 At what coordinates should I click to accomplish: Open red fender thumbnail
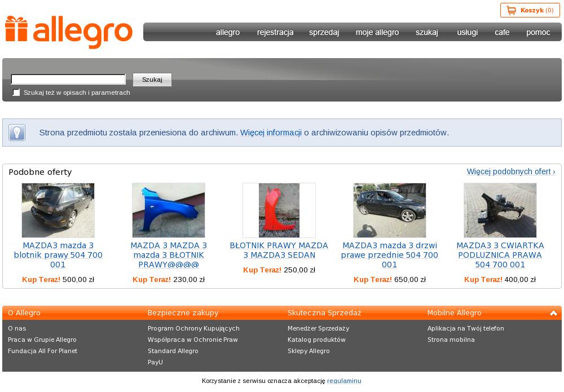279,210
